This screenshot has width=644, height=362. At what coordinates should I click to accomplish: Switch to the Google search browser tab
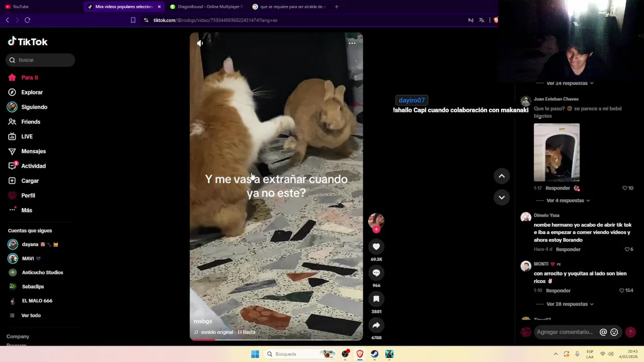[289, 7]
